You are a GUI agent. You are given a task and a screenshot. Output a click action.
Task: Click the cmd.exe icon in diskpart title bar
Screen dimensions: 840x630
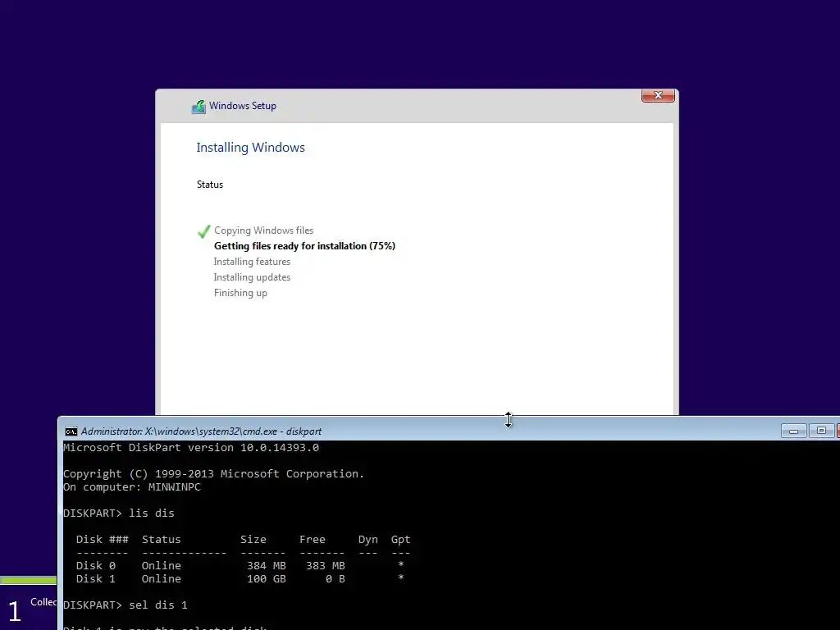coord(71,431)
